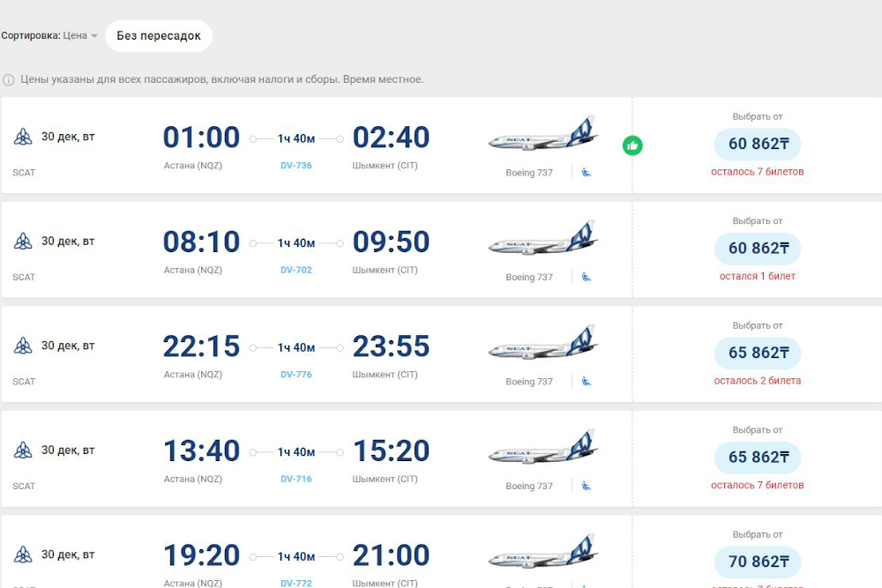Click the green thumbs-up recommended icon
The width and height of the screenshot is (882, 588).
pos(632,145)
